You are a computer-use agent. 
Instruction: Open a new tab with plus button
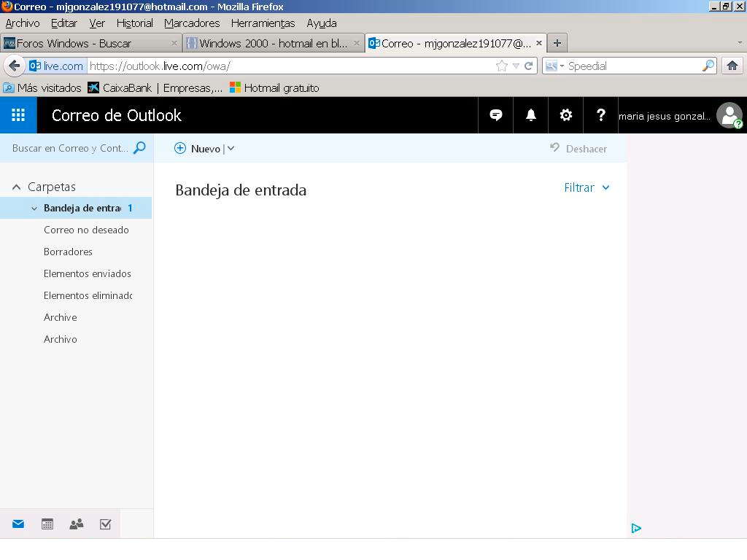[557, 43]
